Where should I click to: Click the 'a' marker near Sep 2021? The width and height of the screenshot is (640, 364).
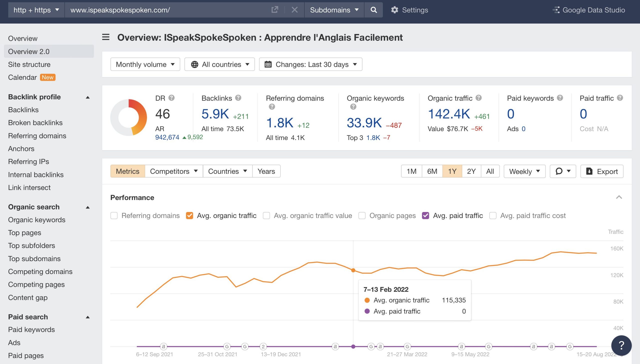[x=163, y=346]
